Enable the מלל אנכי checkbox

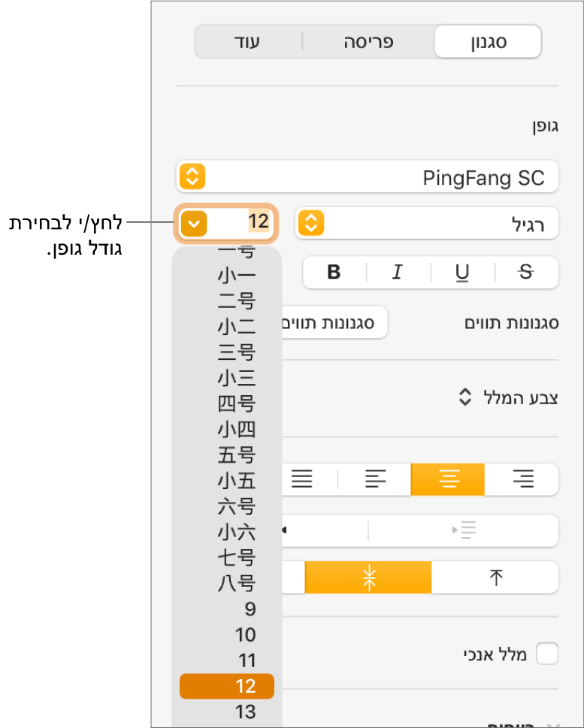coord(546,654)
